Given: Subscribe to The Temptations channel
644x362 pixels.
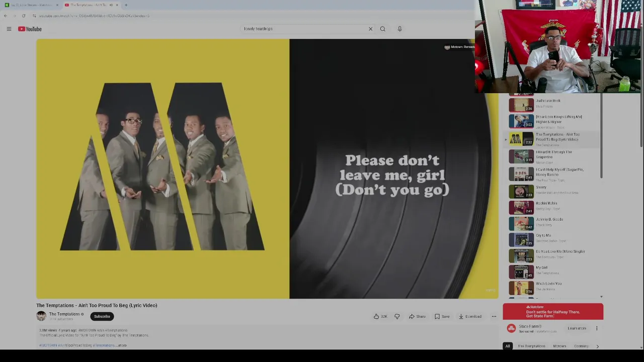Looking at the screenshot, I should (x=102, y=316).
